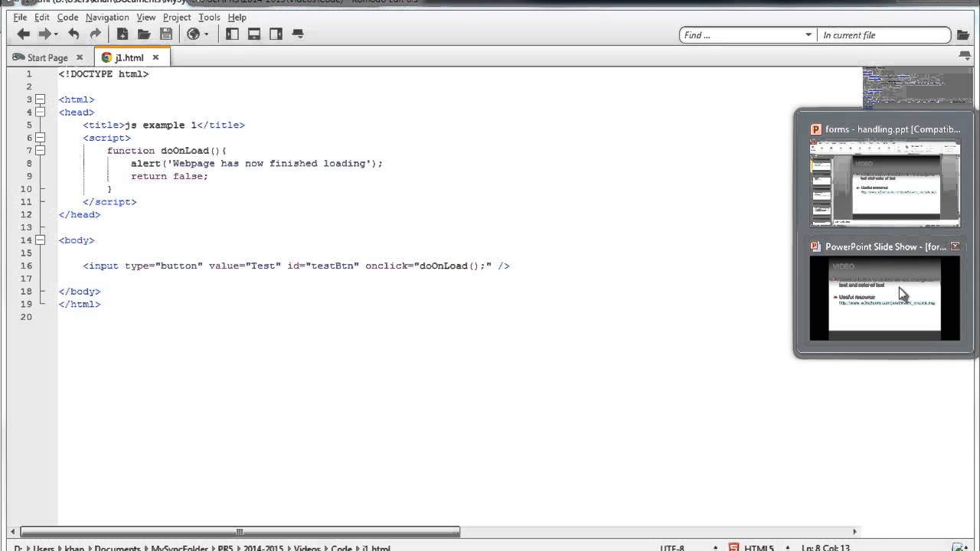Close the j1.html tab
The height and width of the screenshot is (551, 980).
click(x=155, y=57)
